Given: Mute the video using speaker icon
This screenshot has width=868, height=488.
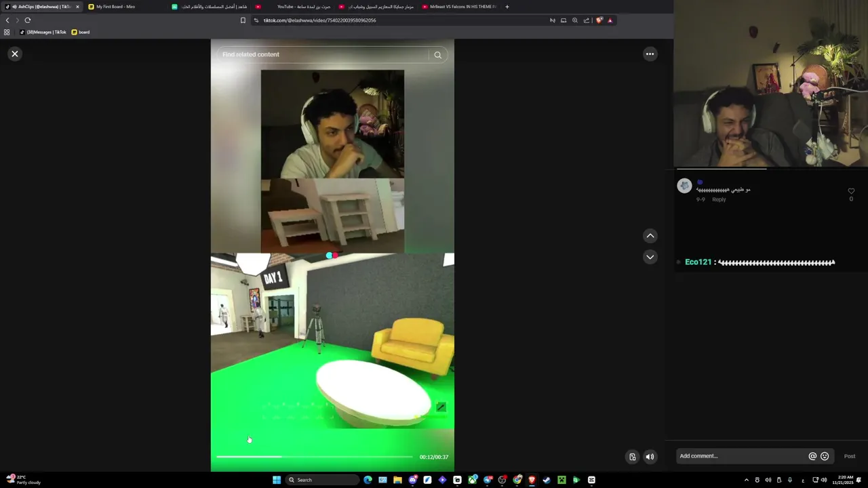Looking at the screenshot, I should pos(650,457).
